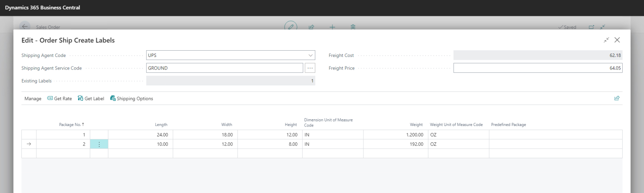Click the trash delete icon in header
Screen dimensions: 644x193
click(353, 27)
